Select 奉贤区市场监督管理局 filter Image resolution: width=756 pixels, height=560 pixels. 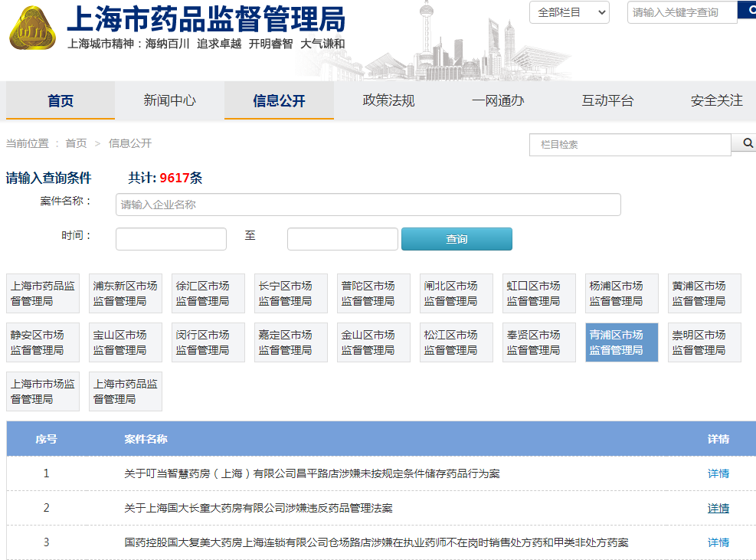point(539,342)
